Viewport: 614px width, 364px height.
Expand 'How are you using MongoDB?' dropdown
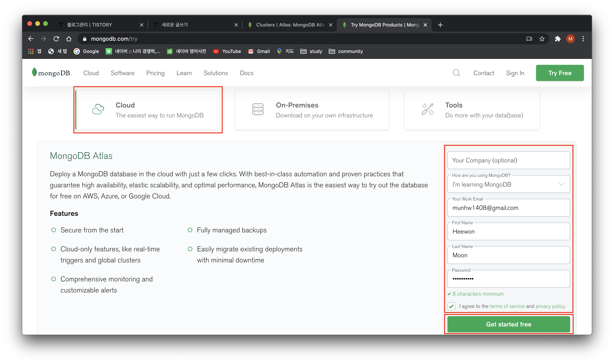click(x=508, y=184)
